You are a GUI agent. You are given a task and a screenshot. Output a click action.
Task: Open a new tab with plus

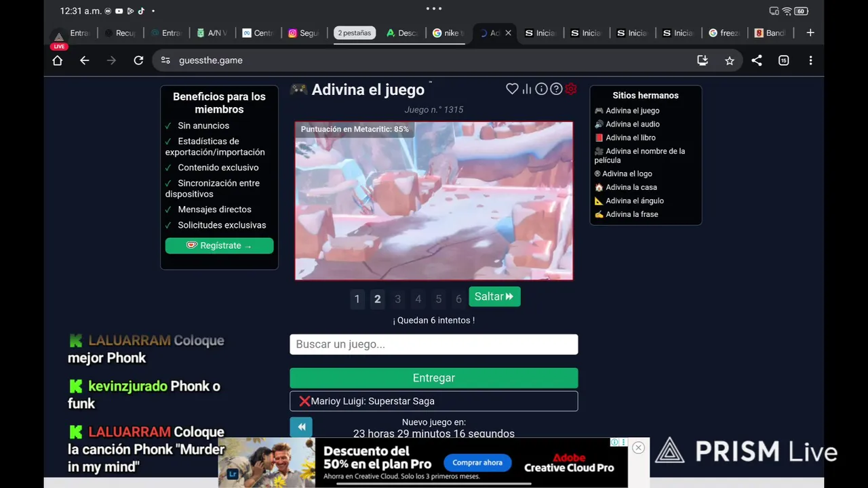pos(810,33)
